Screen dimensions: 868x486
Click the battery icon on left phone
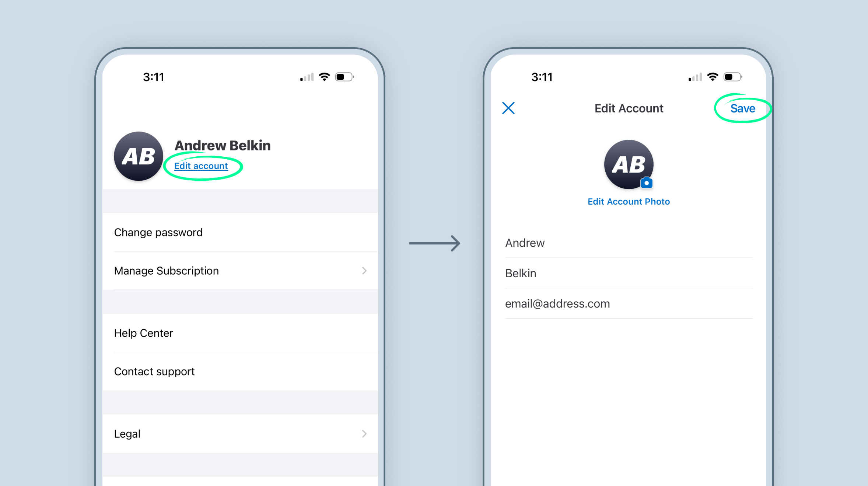344,77
